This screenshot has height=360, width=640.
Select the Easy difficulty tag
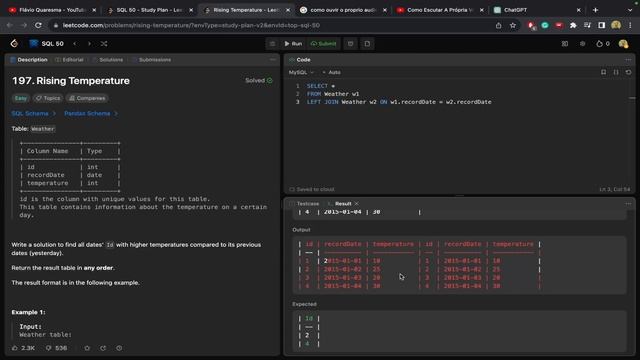click(20, 98)
